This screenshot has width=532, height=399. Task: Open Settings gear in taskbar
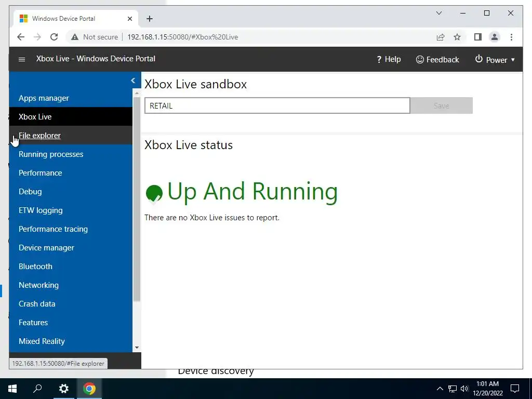pos(64,389)
